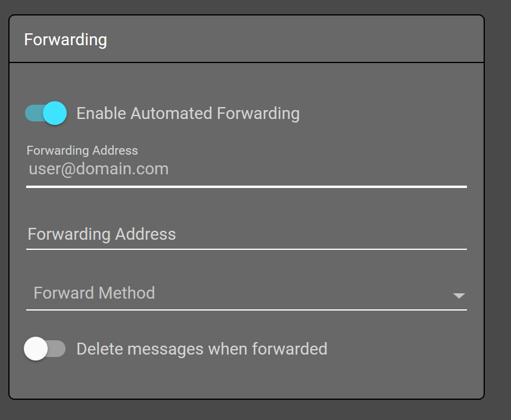Click the user@domain.com placeholder text
This screenshot has width=511, height=420.
tap(99, 170)
